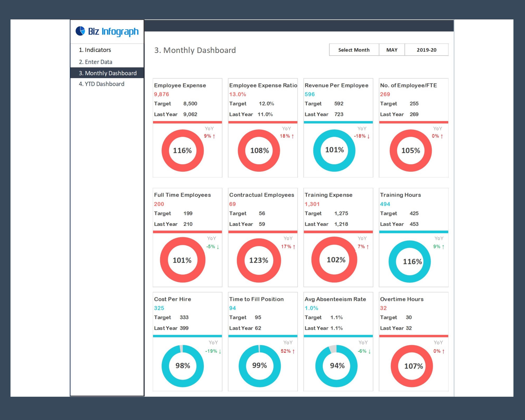Screen dimensions: 525x420
Task: Click the Employee Expense last year 9,062
Action: click(190, 114)
